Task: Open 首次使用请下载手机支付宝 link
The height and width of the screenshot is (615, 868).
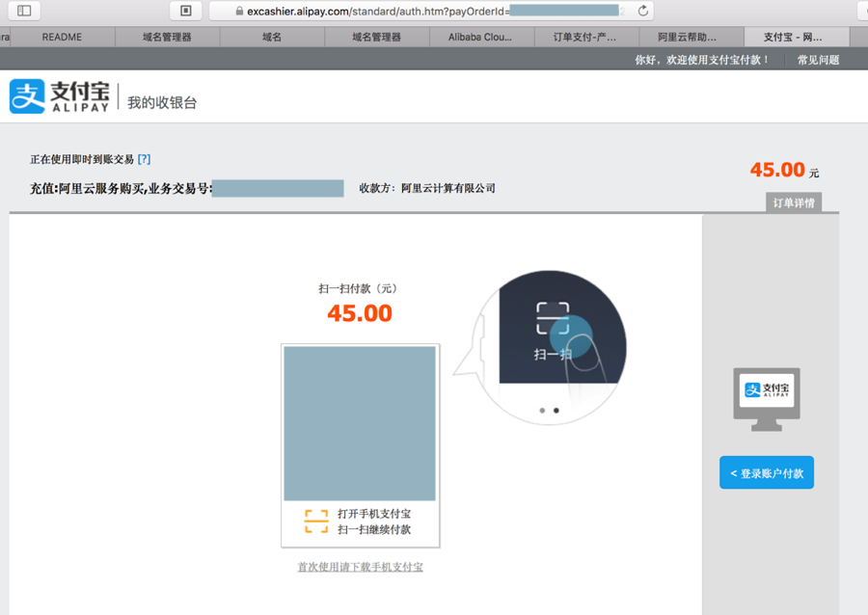Action: [361, 567]
